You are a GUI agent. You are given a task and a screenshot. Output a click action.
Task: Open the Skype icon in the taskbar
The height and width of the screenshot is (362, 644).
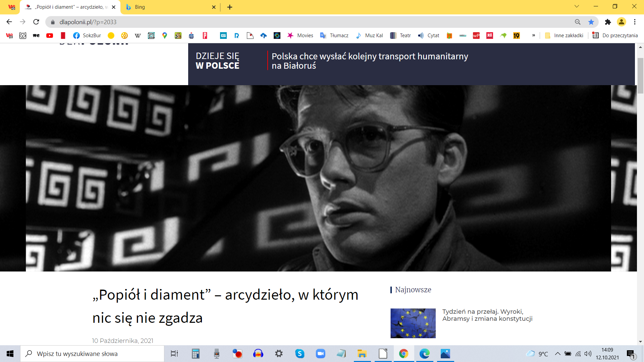300,354
